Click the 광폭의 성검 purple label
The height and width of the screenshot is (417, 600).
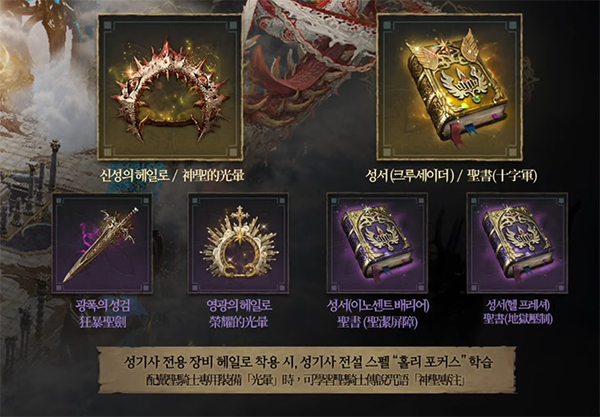pos(103,305)
